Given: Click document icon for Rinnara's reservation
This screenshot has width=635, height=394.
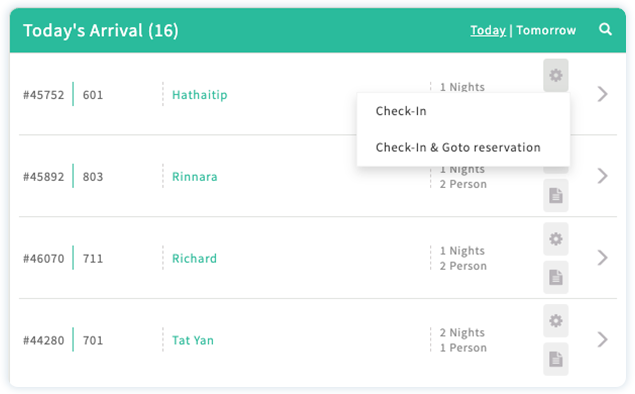Looking at the screenshot, I should [556, 196].
